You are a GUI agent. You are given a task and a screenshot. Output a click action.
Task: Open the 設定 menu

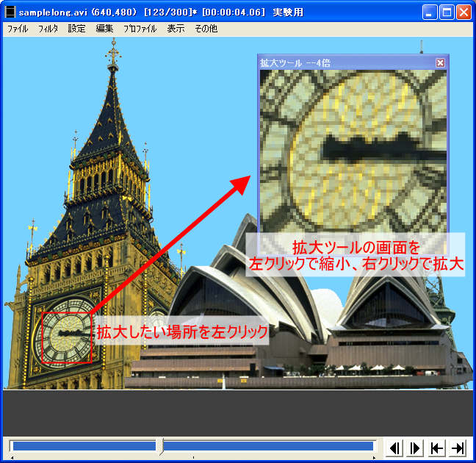click(76, 29)
